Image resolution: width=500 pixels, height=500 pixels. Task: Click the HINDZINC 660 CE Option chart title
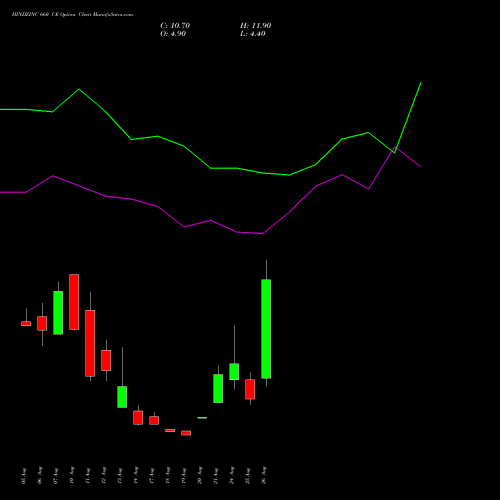pos(72,15)
